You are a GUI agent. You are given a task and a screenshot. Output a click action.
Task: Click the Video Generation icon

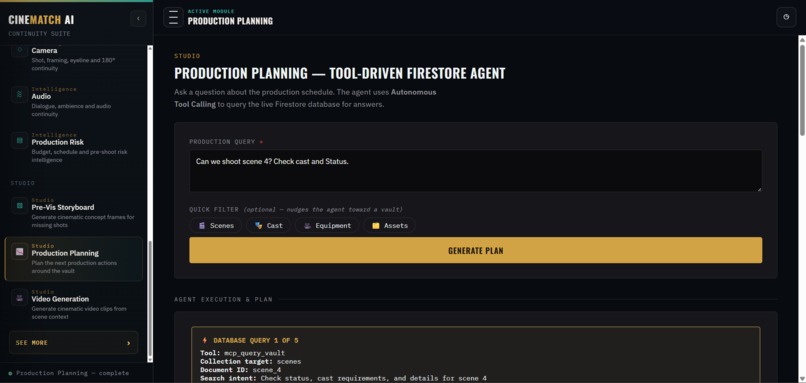(20, 297)
